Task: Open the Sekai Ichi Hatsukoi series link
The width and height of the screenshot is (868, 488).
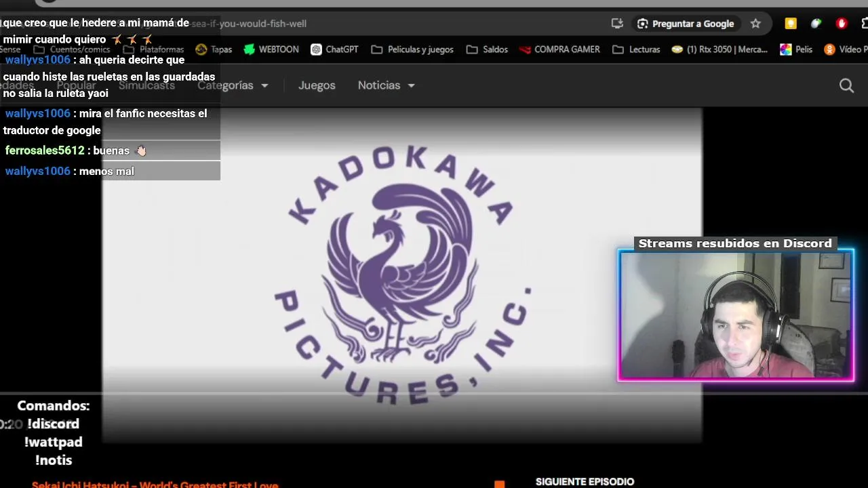Action: point(155,484)
